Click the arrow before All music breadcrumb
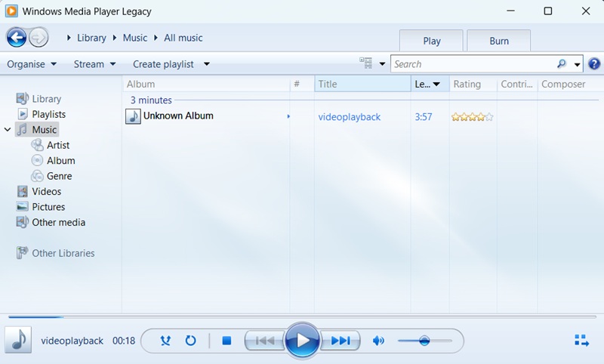The image size is (604, 364). (x=156, y=38)
